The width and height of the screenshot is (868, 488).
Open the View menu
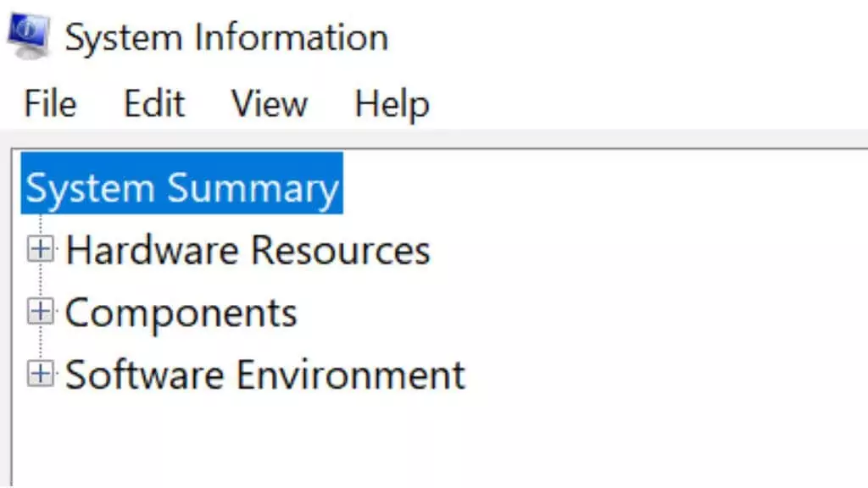(x=269, y=103)
